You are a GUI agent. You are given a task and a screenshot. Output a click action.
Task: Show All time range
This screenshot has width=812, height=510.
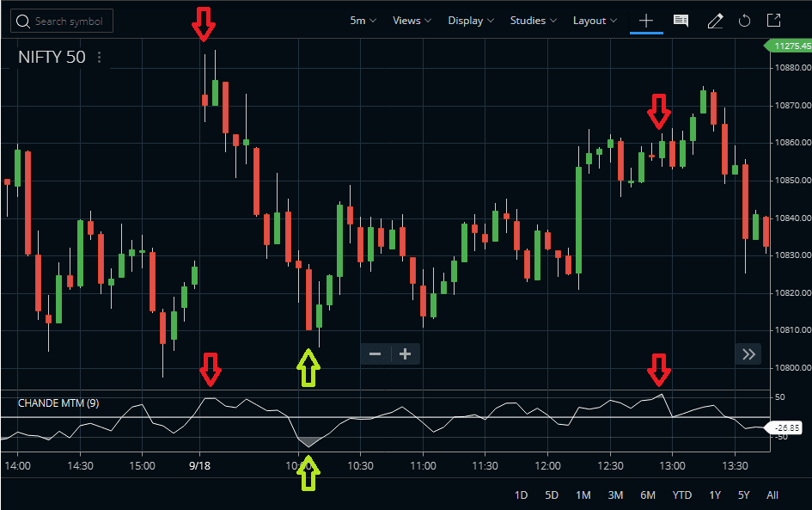772,495
